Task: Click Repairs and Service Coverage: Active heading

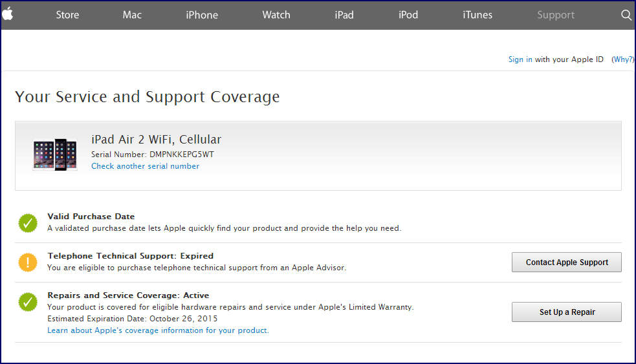Action: pyautogui.click(x=128, y=295)
